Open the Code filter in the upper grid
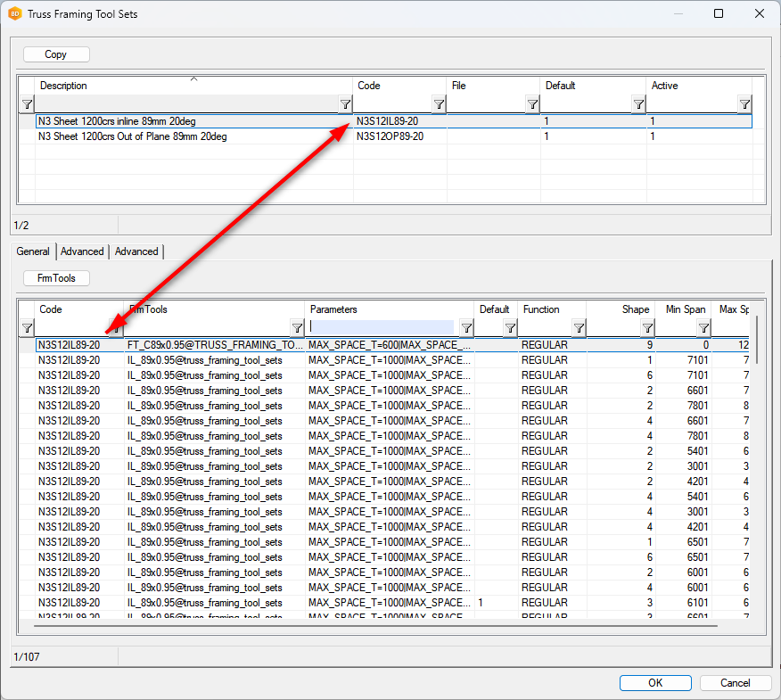The image size is (781, 700). 439,104
